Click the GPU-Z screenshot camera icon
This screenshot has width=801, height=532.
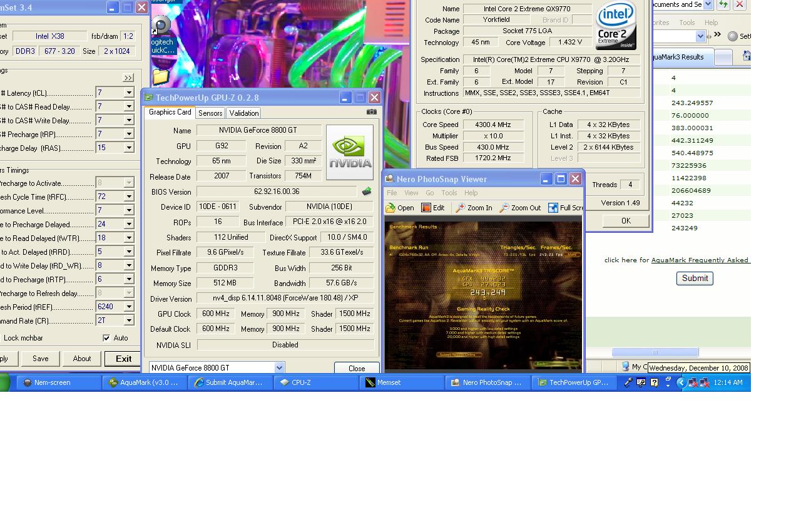tap(371, 112)
